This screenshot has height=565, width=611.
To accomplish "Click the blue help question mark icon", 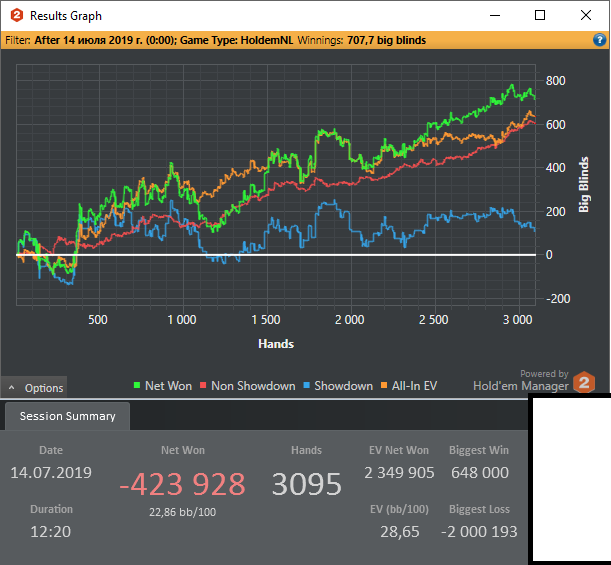I will pos(601,40).
